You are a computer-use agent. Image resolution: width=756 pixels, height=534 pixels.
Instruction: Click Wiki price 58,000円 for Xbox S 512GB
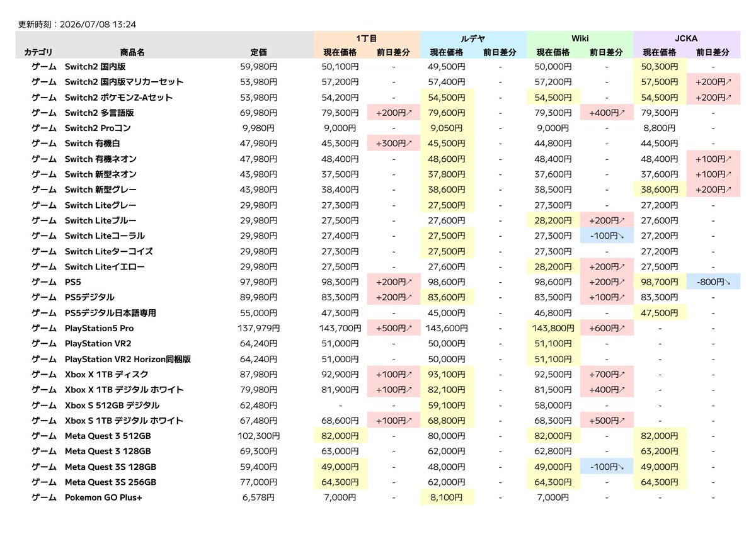click(x=553, y=406)
